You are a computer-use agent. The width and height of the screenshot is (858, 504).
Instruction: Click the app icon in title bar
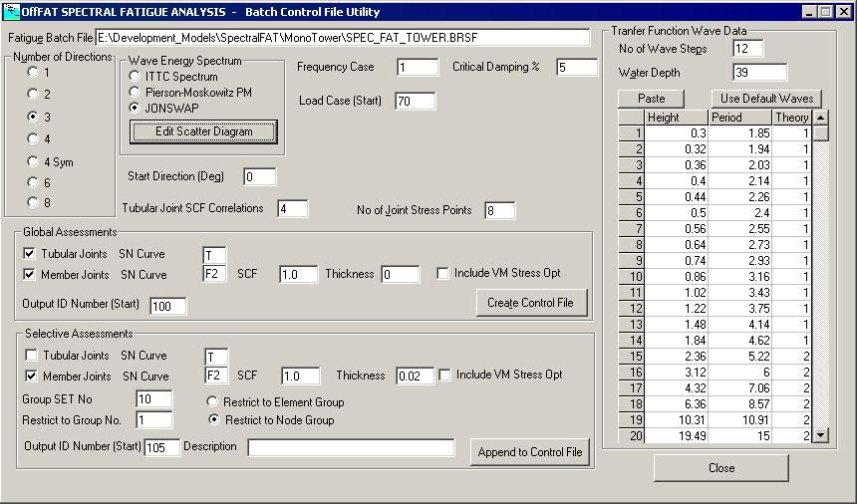point(11,12)
